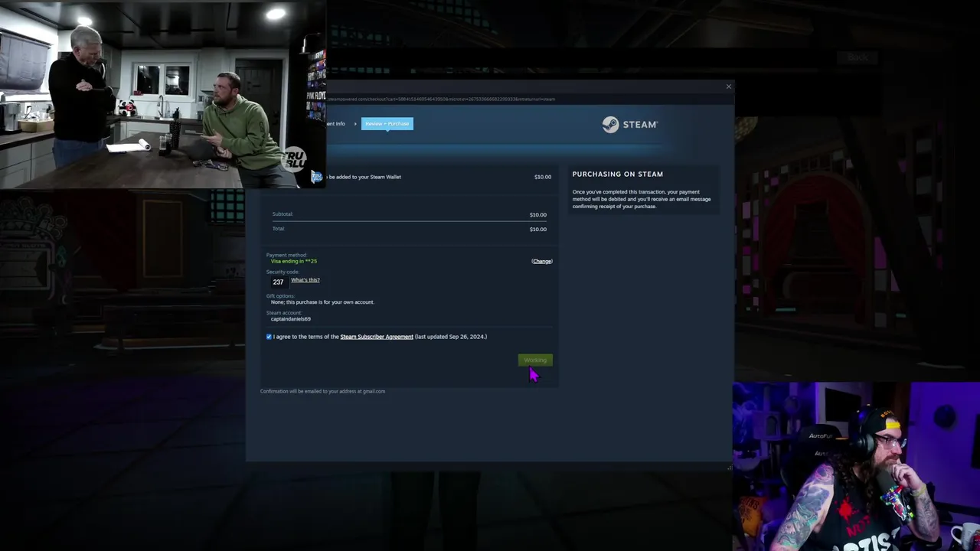
Task: Click the PURCHASING ON STEAM heading
Action: pos(618,174)
